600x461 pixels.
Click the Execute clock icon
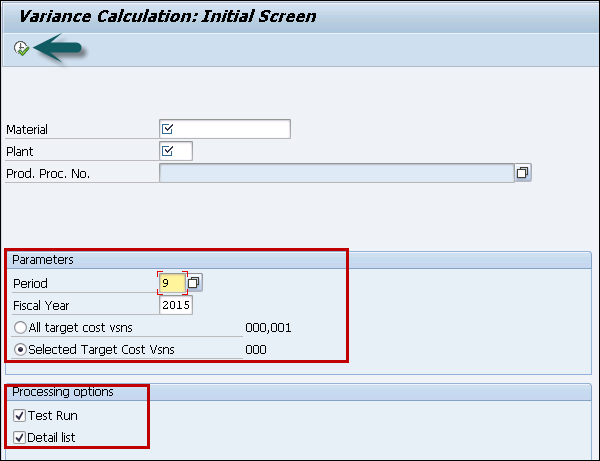pyautogui.click(x=22, y=48)
